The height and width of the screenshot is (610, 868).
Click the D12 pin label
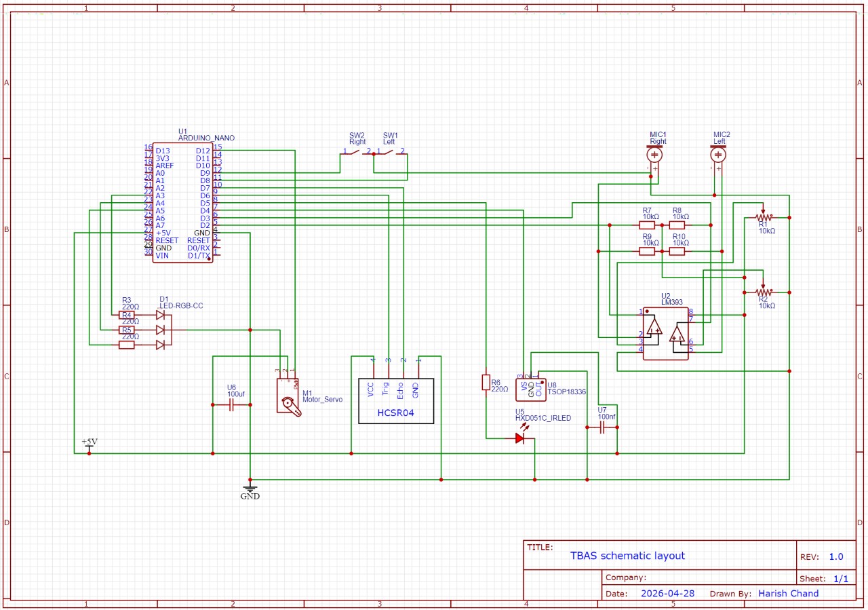point(203,151)
